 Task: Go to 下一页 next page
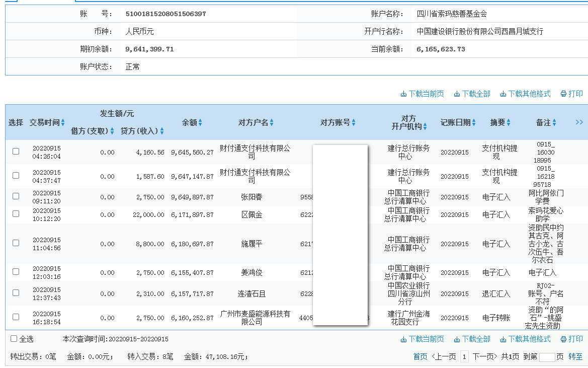pos(484,357)
